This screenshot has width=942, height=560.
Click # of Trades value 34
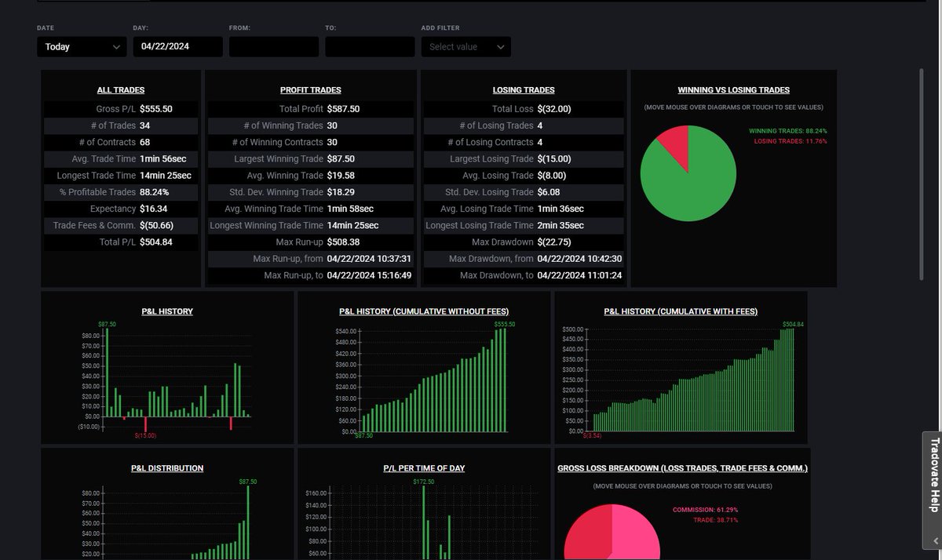pos(145,125)
